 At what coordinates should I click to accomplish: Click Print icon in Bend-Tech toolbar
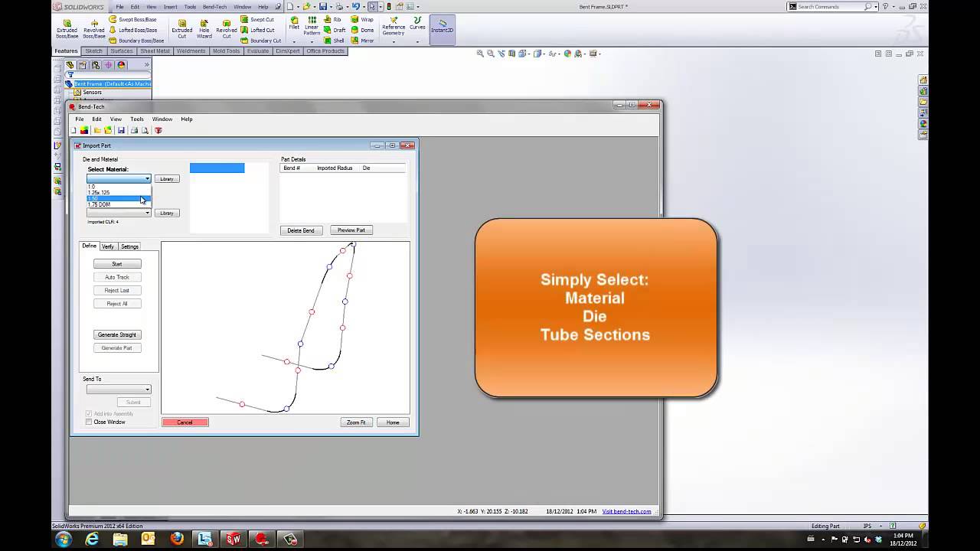tap(134, 130)
